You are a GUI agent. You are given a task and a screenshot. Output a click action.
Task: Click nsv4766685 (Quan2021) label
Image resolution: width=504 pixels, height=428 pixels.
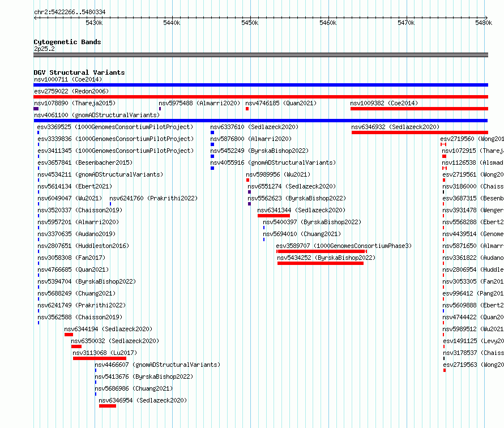(x=73, y=269)
